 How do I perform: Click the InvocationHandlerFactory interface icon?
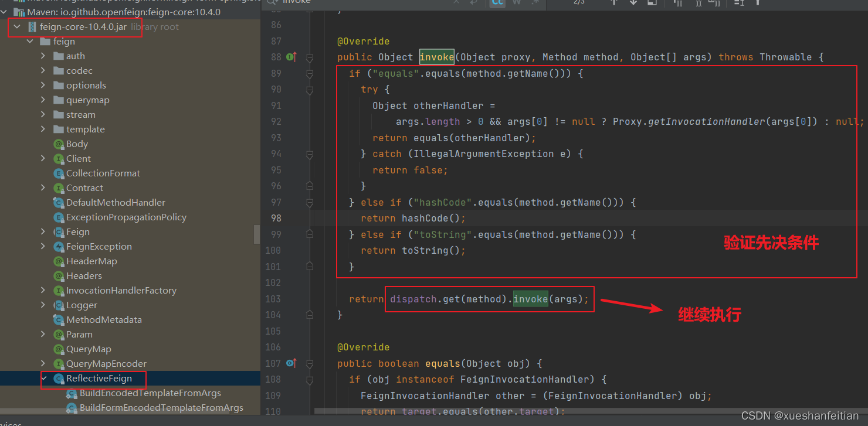point(58,291)
